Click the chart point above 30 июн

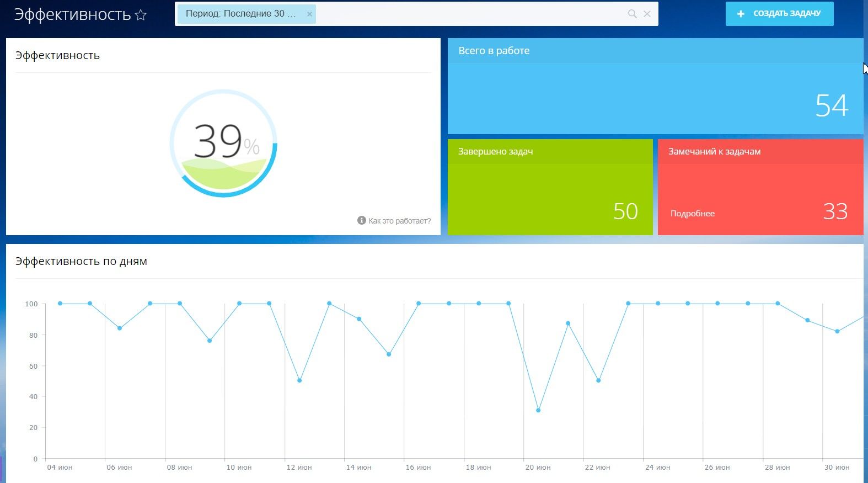coord(837,331)
